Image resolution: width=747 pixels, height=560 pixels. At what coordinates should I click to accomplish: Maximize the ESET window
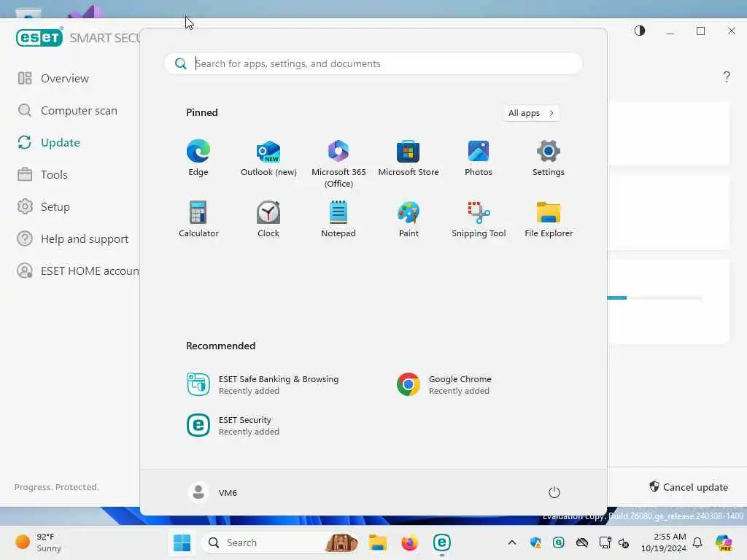tap(701, 31)
